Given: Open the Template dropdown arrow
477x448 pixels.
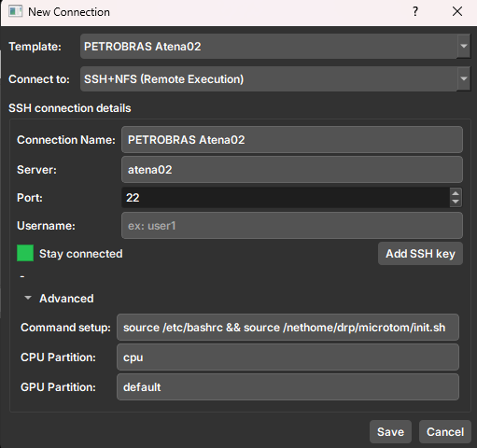Looking at the screenshot, I should (464, 46).
